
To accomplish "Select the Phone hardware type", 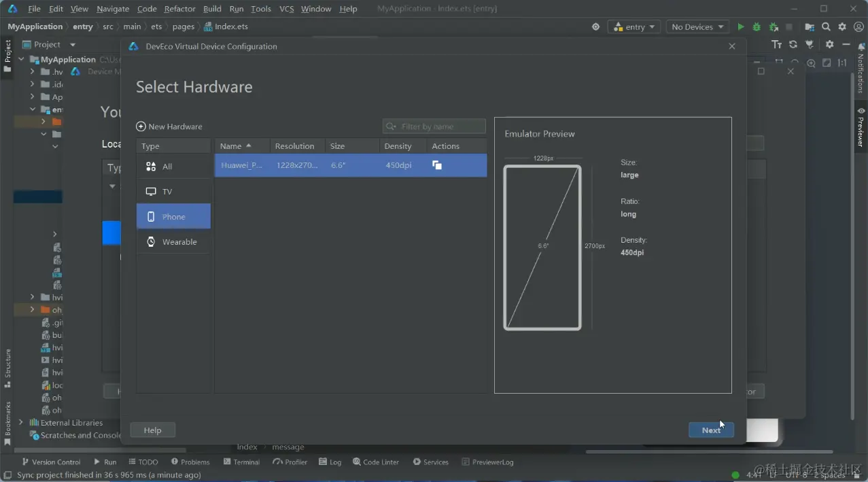I will (x=173, y=217).
